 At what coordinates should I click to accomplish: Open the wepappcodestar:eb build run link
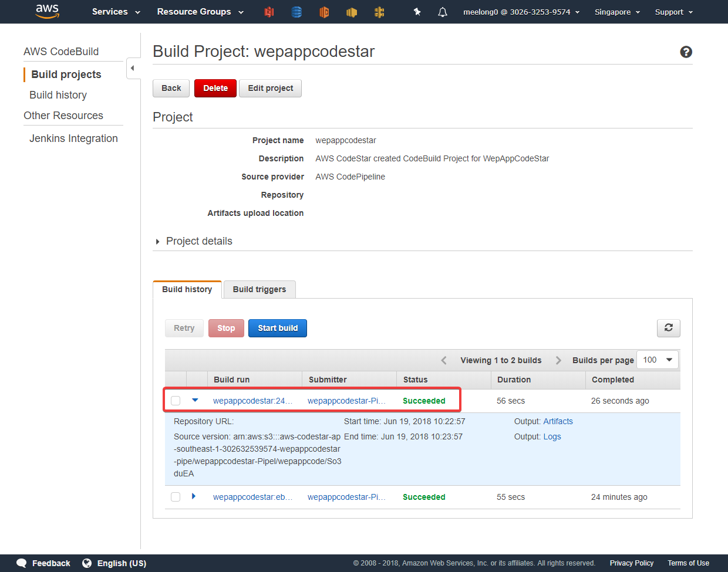[253, 497]
